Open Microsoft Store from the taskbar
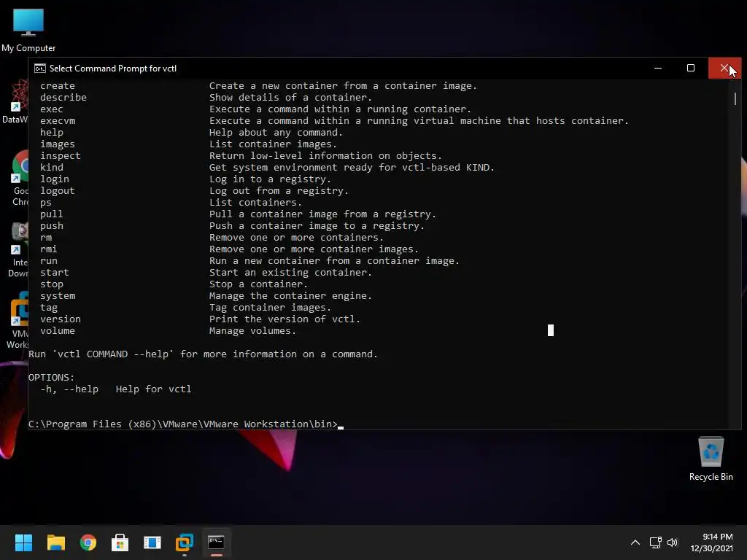Screen dimensions: 747x560 [120, 542]
